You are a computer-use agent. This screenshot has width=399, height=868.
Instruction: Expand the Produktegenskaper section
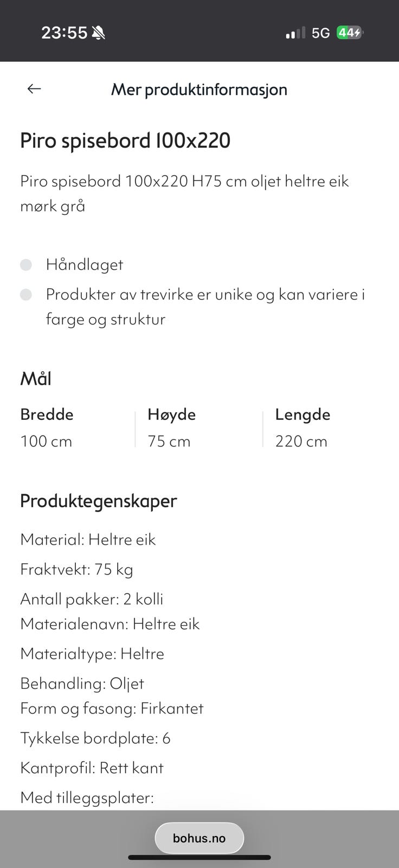98,501
